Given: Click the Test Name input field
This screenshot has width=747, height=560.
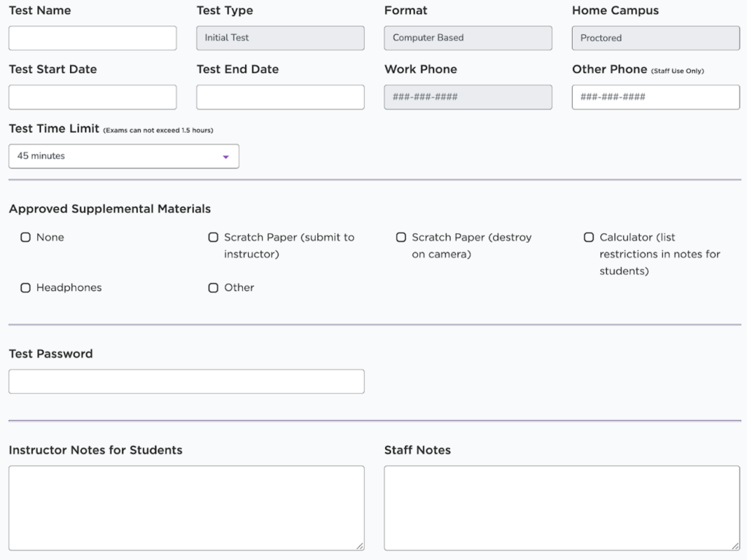Looking at the screenshot, I should pyautogui.click(x=93, y=38).
